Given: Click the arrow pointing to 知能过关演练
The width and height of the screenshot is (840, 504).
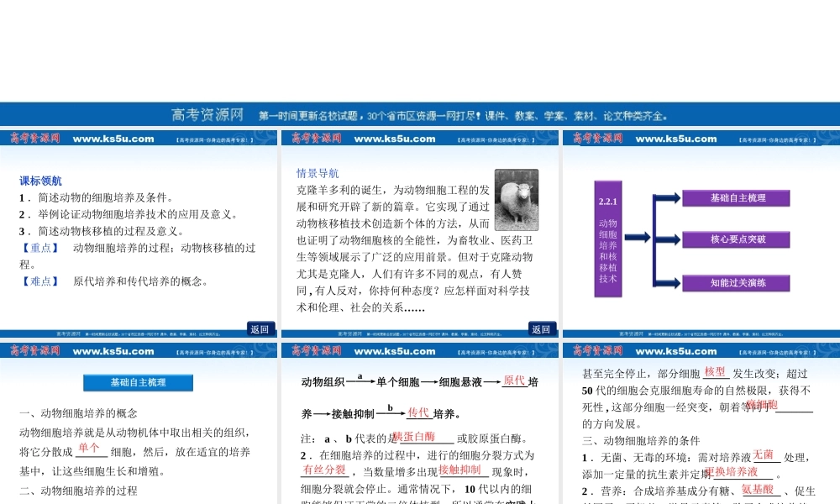Looking at the screenshot, I should click(x=668, y=283).
